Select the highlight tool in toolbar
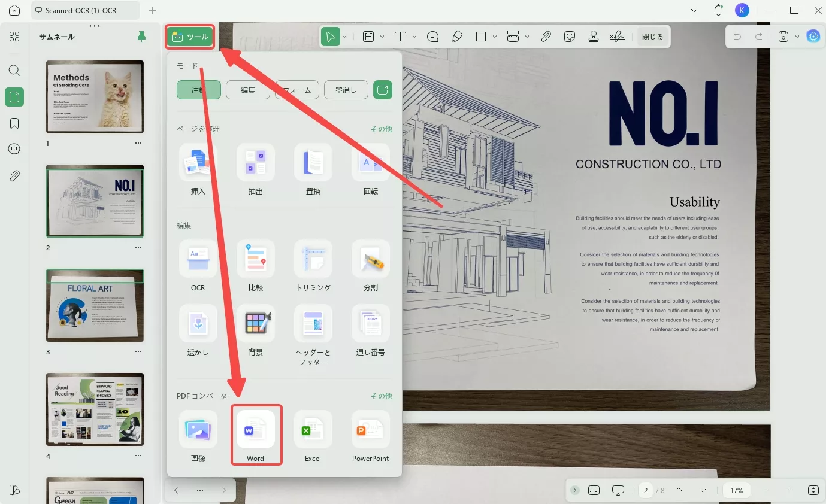This screenshot has width=826, height=504. pyautogui.click(x=368, y=37)
